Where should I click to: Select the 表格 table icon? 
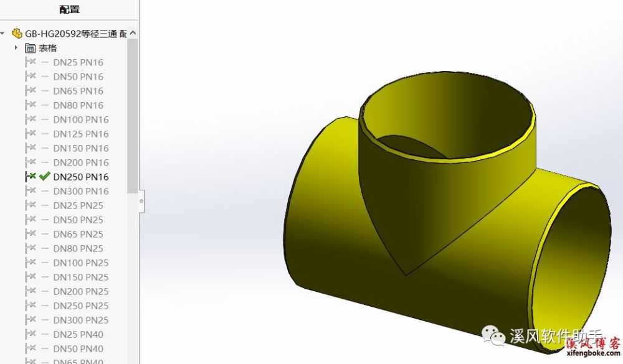click(x=30, y=48)
